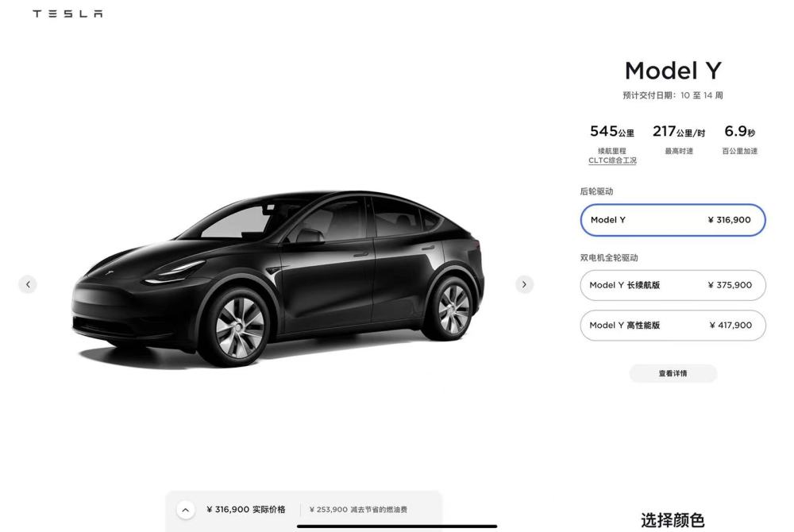Click the 双电机全轮驱动 section label
794x532 pixels.
(x=609, y=257)
